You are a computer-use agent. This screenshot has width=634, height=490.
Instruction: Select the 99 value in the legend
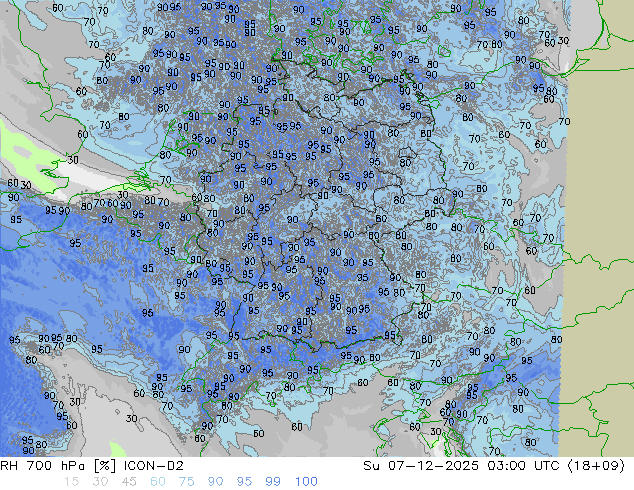tap(273, 482)
